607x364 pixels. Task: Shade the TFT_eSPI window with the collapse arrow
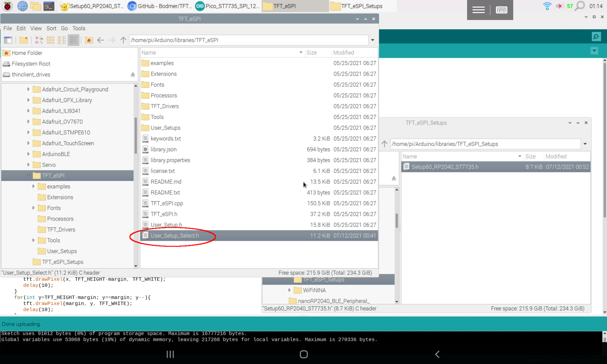(x=365, y=19)
